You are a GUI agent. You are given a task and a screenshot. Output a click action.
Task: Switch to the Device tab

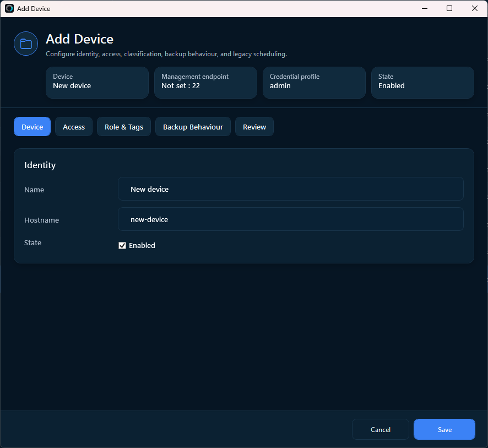[x=32, y=127]
